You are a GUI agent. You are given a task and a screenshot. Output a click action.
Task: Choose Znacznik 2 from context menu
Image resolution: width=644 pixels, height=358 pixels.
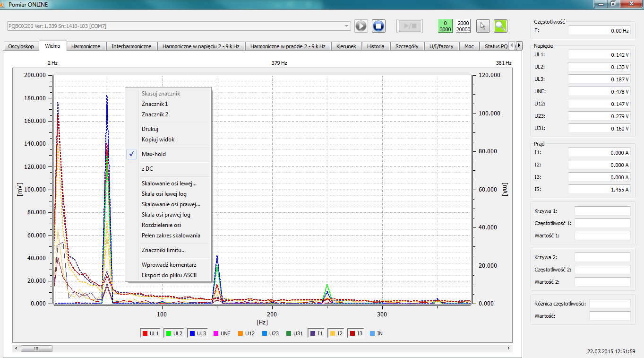(x=168, y=114)
